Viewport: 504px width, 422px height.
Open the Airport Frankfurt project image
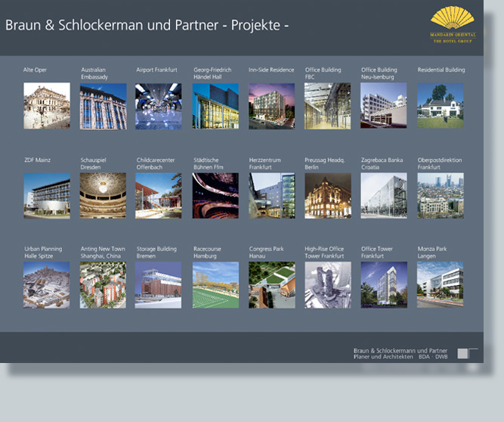click(159, 107)
